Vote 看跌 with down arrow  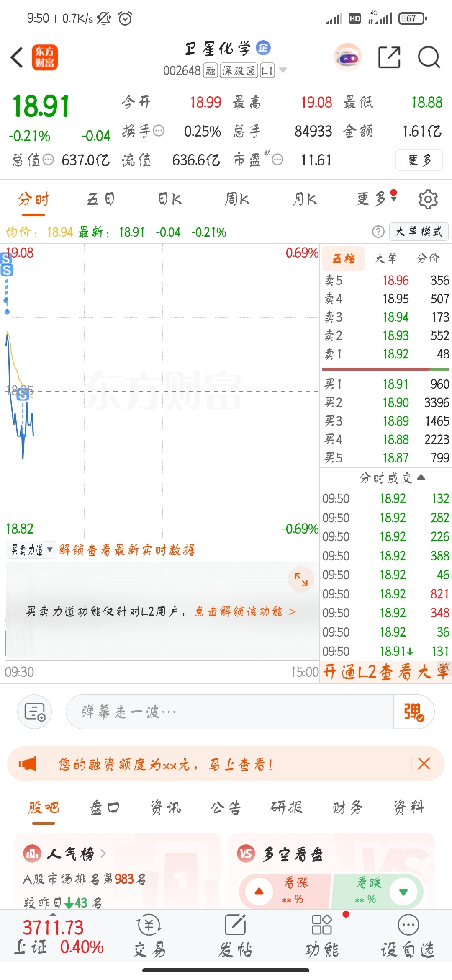[403, 891]
